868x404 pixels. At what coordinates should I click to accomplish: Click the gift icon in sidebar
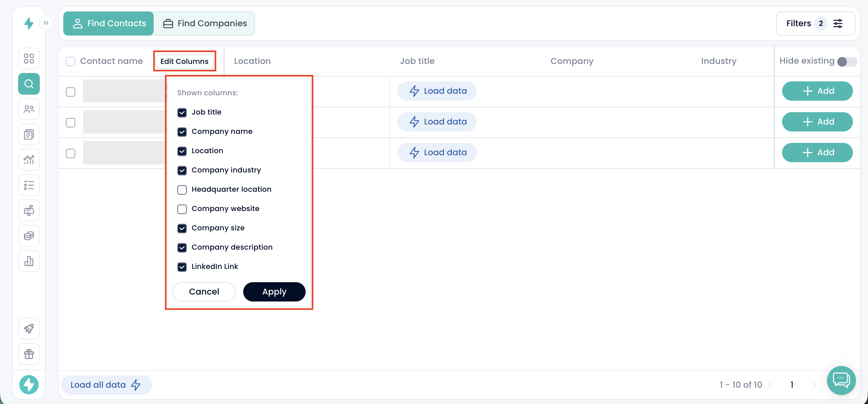(29, 354)
